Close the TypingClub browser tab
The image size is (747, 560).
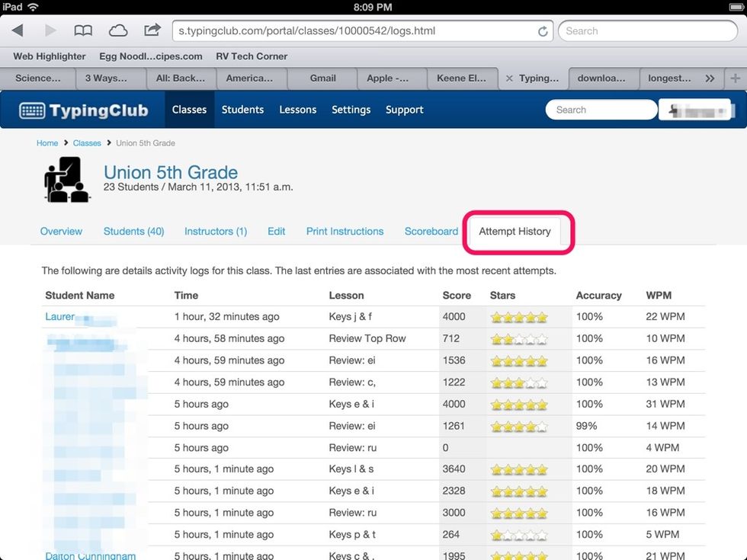click(x=508, y=78)
